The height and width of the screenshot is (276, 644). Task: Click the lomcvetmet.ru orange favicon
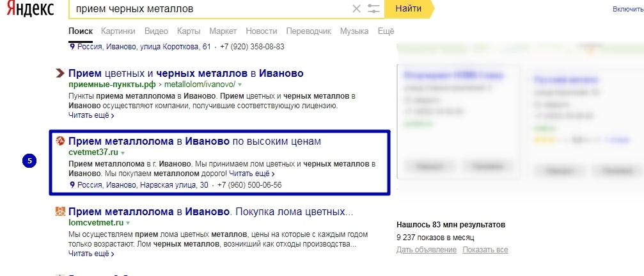(60, 212)
